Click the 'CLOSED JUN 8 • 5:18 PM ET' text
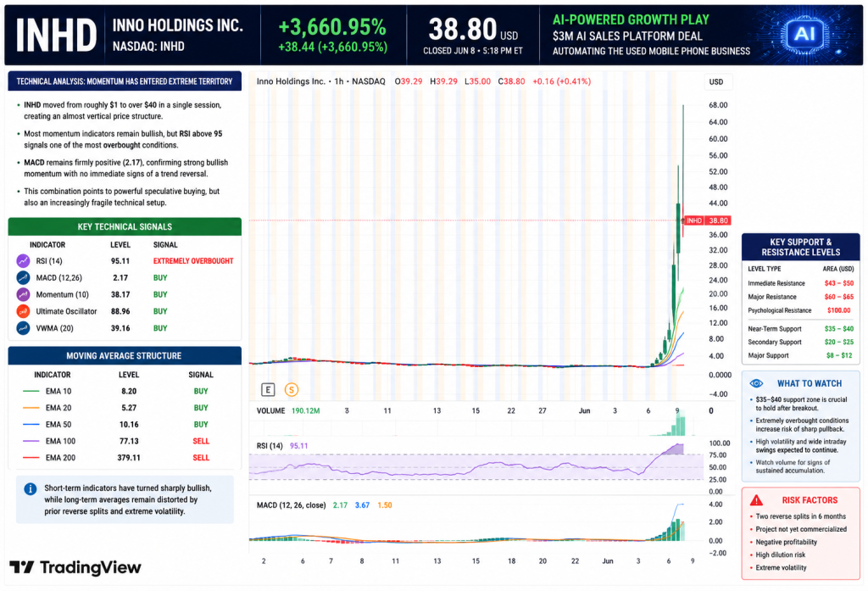 [473, 51]
